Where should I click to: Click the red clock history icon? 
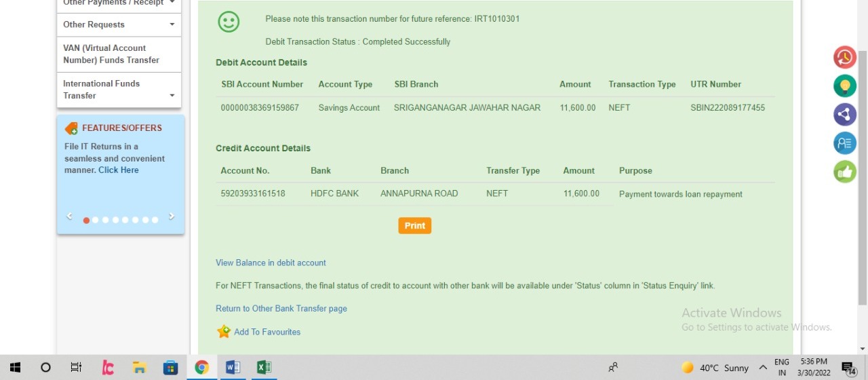pos(845,58)
